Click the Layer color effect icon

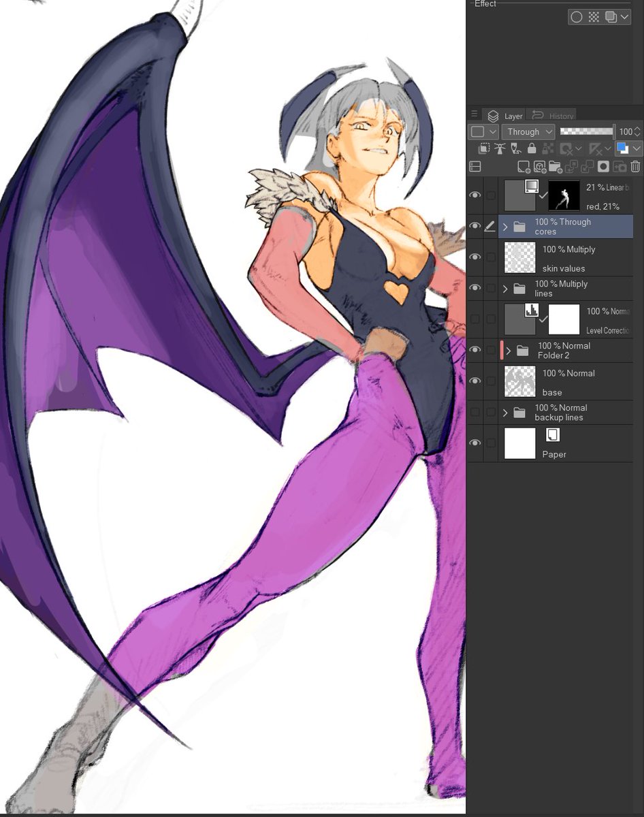click(x=610, y=17)
